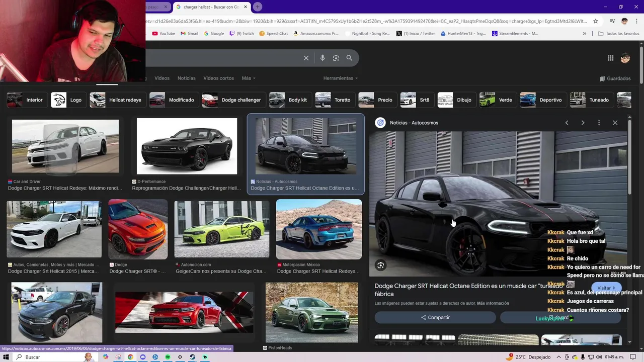The width and height of the screenshot is (644, 362).
Task: Open the Todos los favoritos folder
Action: pos(618,34)
